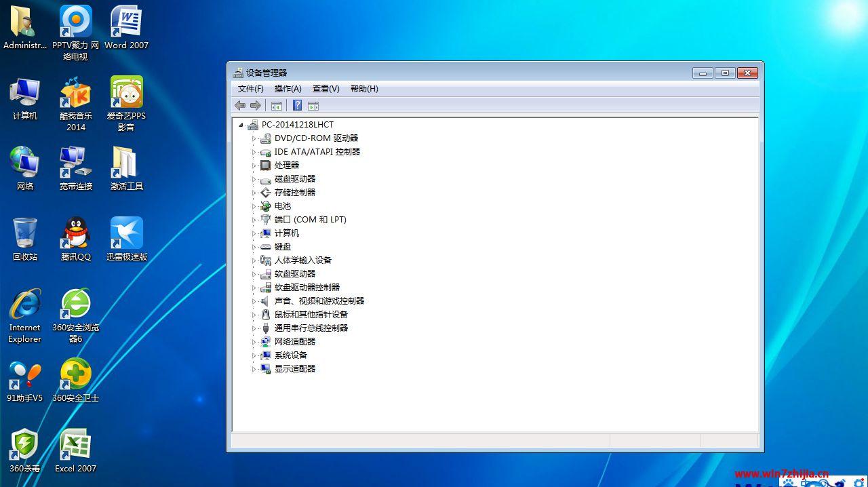Toggle the show/hide console tree toolbar icon
The height and width of the screenshot is (487, 868).
[277, 106]
